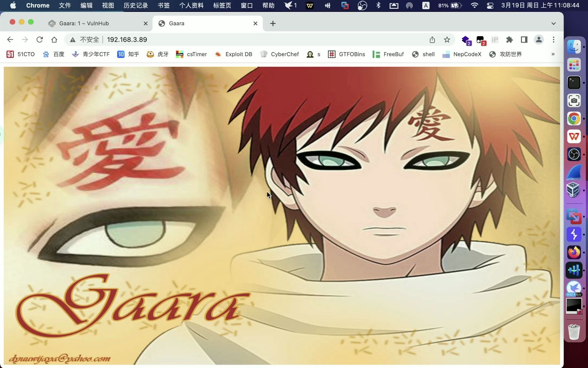Go to the home page
The width and height of the screenshot is (588, 368).
[54, 40]
